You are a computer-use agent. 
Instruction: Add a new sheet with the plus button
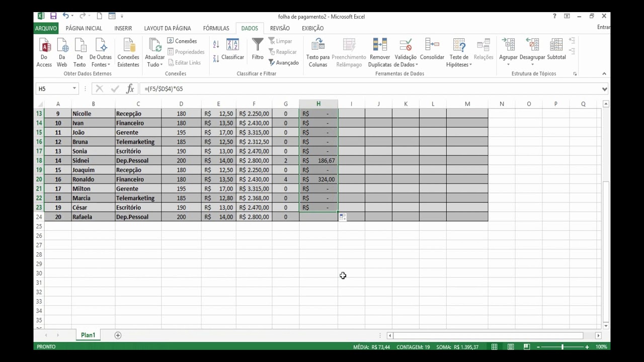click(x=118, y=335)
